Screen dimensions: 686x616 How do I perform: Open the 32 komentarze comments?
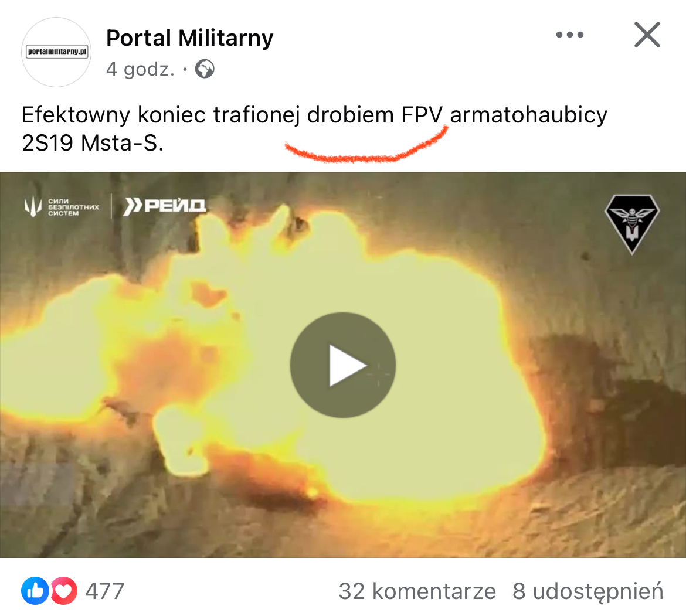pyautogui.click(x=417, y=591)
